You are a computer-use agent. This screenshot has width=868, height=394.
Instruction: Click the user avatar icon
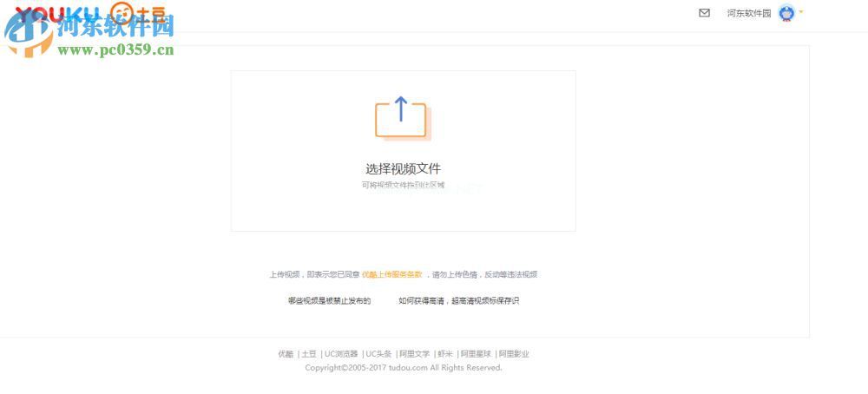[x=786, y=13]
